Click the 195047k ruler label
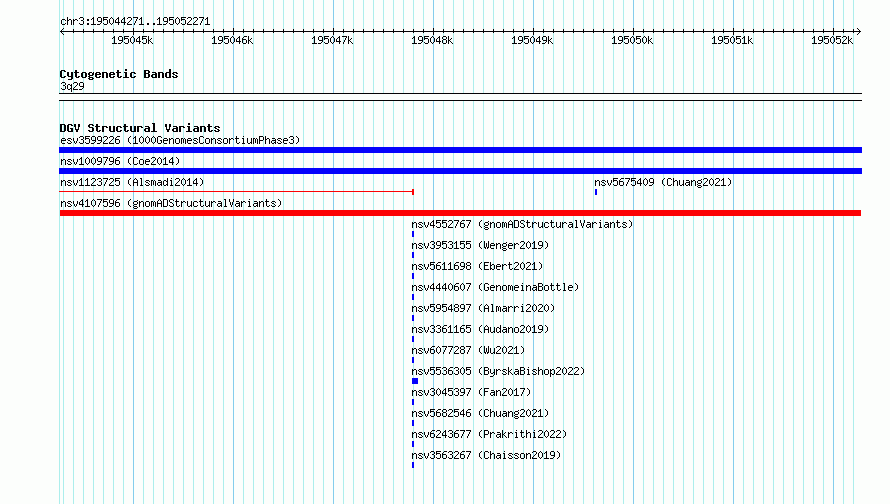Image resolution: width=890 pixels, height=504 pixels. (x=332, y=40)
